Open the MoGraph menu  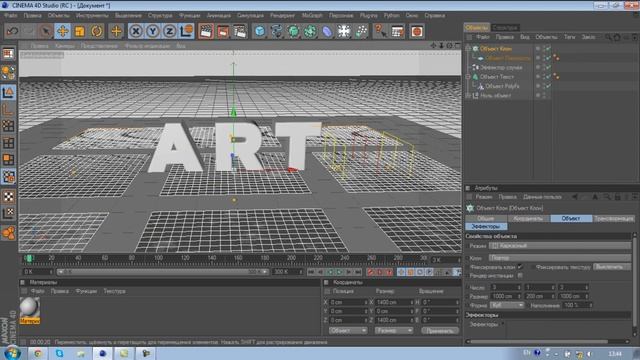coord(312,16)
